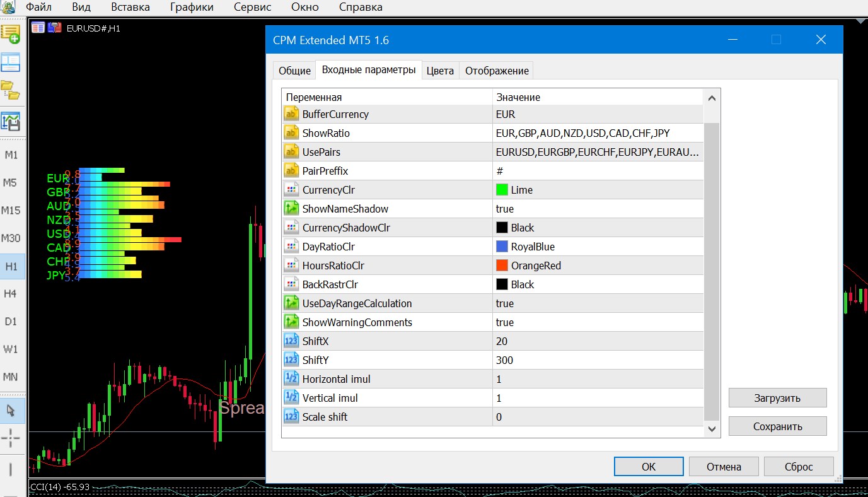
Task: Click the integer icon beside ShiftY
Action: (291, 360)
